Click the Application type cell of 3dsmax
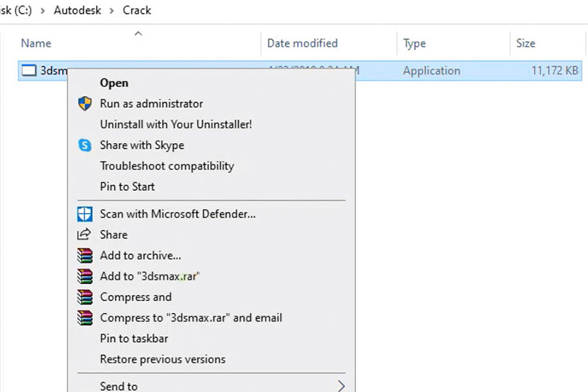This screenshot has width=588, height=392. tap(431, 71)
